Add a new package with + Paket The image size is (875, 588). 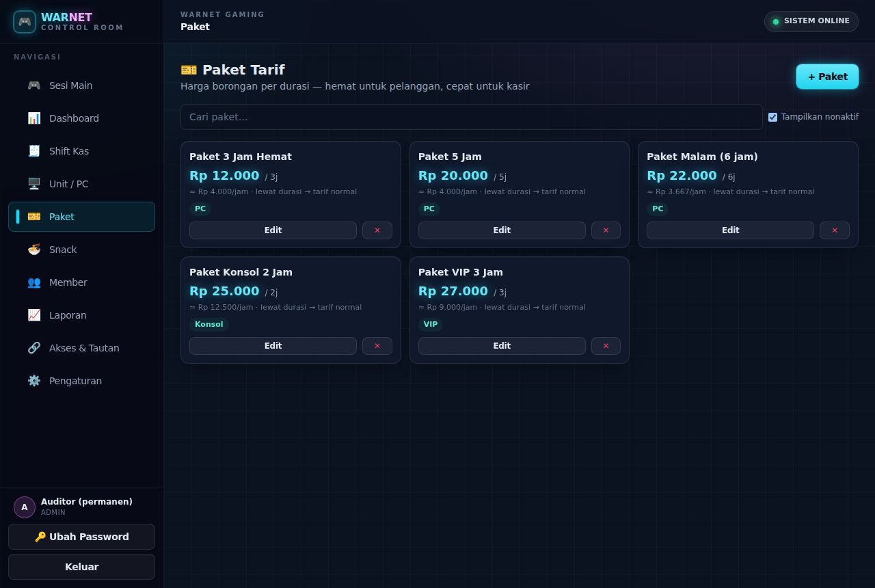pos(827,77)
